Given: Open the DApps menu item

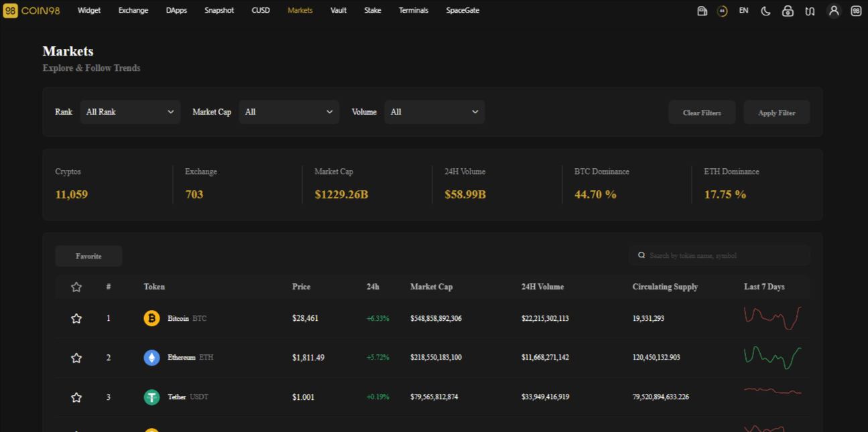Looking at the screenshot, I should [176, 11].
